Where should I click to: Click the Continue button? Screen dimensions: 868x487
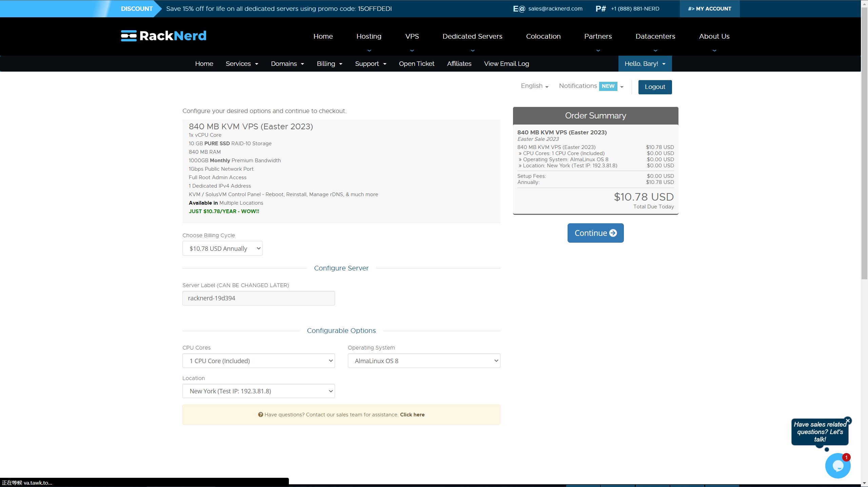pos(595,233)
